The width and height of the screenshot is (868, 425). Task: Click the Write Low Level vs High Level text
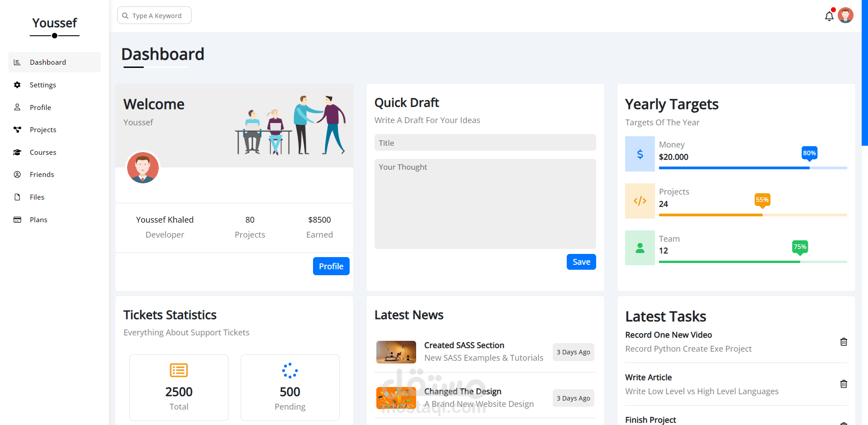(x=702, y=392)
